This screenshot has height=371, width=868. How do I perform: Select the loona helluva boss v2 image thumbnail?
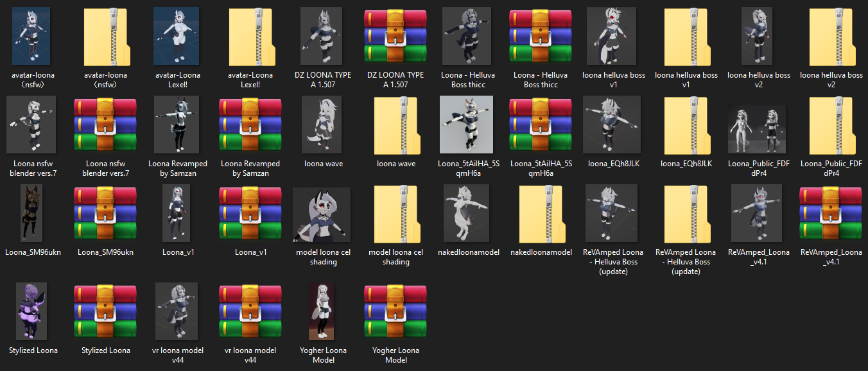758,36
